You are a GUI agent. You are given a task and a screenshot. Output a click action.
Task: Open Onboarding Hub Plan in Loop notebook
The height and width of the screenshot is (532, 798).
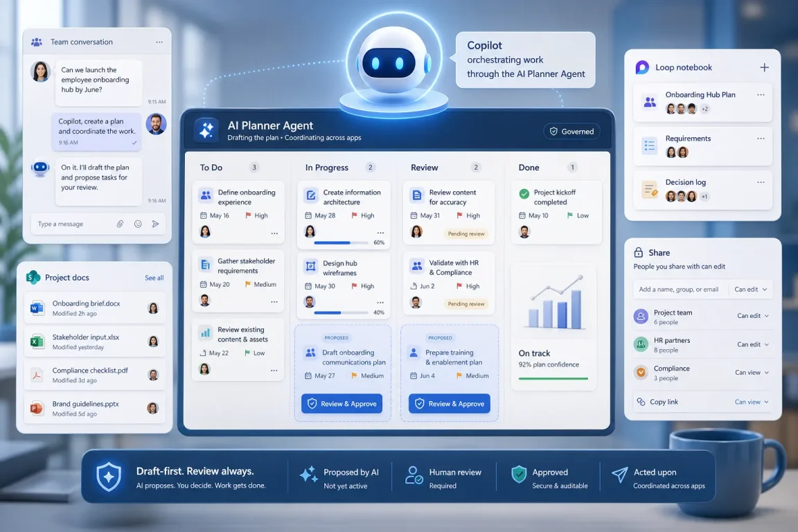pos(703,102)
